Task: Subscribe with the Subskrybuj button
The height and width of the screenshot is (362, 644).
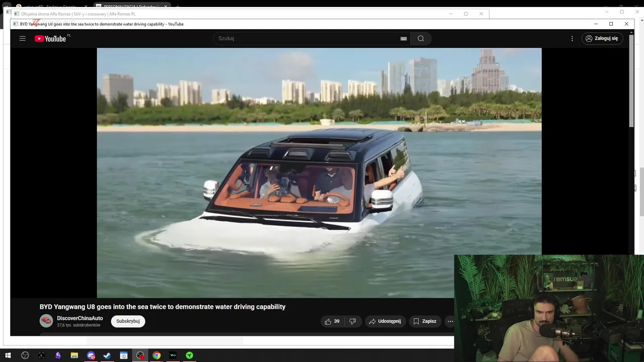Action: coord(128,321)
